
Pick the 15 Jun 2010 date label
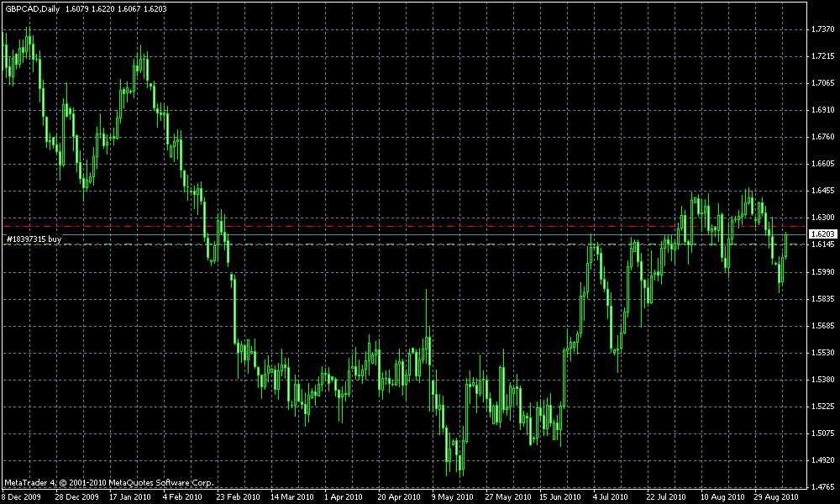click(560, 497)
